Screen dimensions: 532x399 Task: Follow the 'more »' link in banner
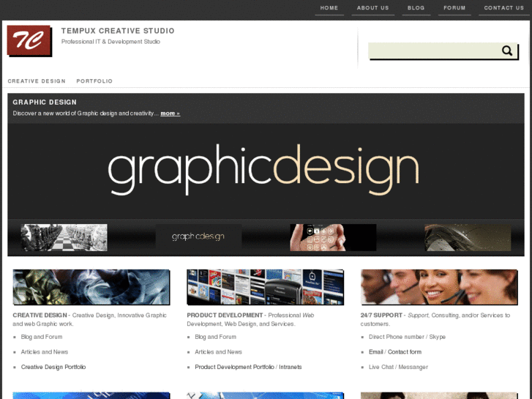pyautogui.click(x=170, y=113)
